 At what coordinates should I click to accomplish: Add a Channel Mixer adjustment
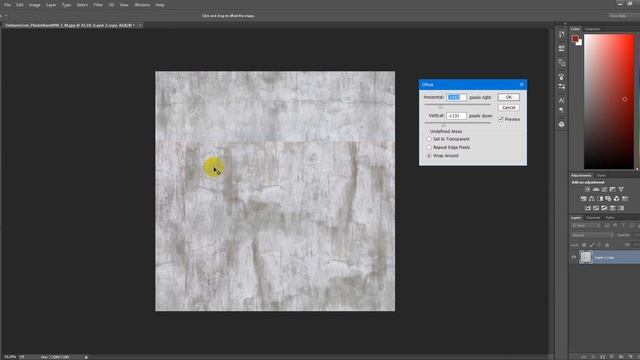616,199
